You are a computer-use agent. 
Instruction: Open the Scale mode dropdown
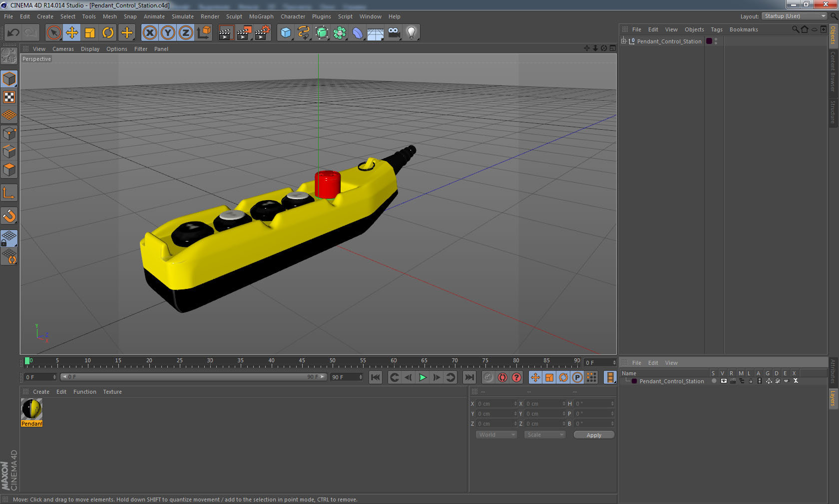545,435
